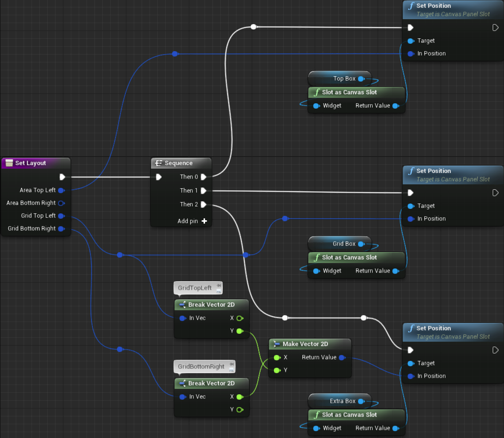Click the Set Layout node execution output pin

[x=62, y=177]
